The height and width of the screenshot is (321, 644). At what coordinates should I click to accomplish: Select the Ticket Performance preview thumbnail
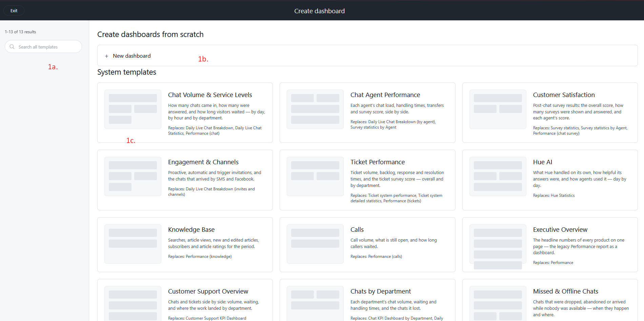point(315,176)
